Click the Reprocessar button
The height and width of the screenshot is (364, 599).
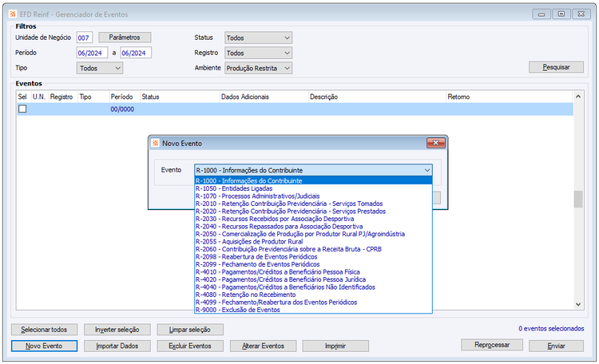(x=492, y=345)
